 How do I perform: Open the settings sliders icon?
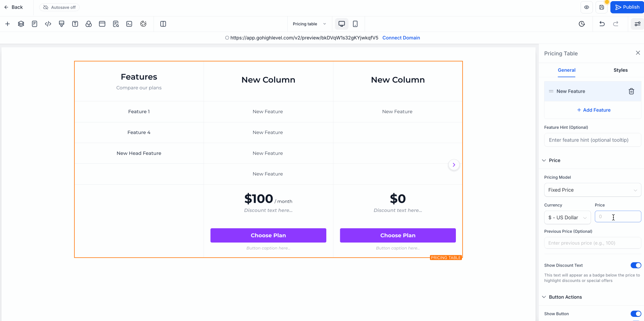[637, 24]
